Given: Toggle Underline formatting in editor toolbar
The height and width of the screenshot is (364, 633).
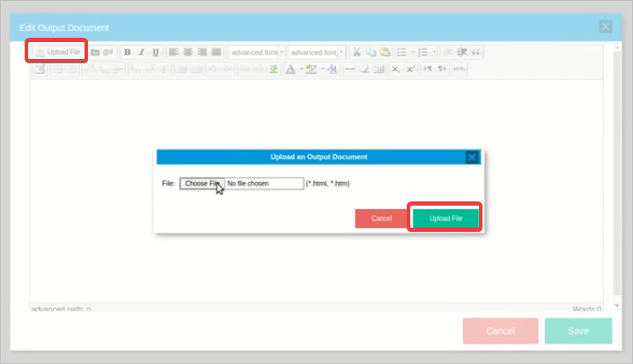Looking at the screenshot, I should 156,52.
